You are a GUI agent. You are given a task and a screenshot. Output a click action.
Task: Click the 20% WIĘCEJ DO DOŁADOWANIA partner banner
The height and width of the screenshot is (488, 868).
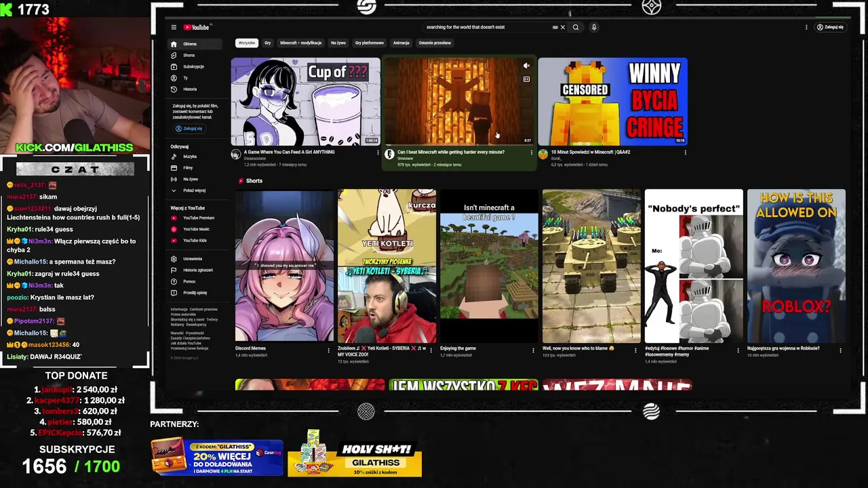(x=217, y=458)
